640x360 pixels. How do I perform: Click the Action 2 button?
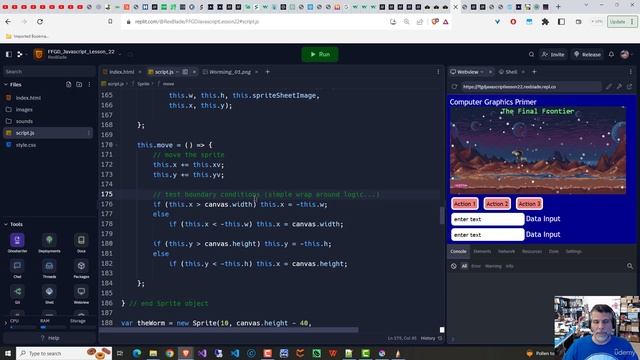[497, 204]
